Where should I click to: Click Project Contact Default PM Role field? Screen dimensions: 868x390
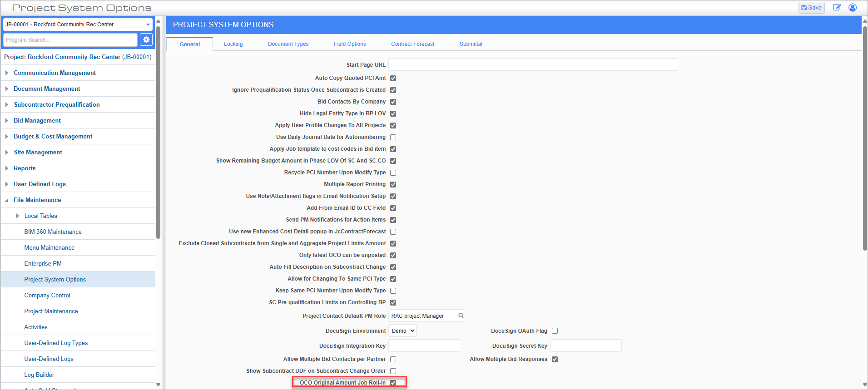pos(427,316)
